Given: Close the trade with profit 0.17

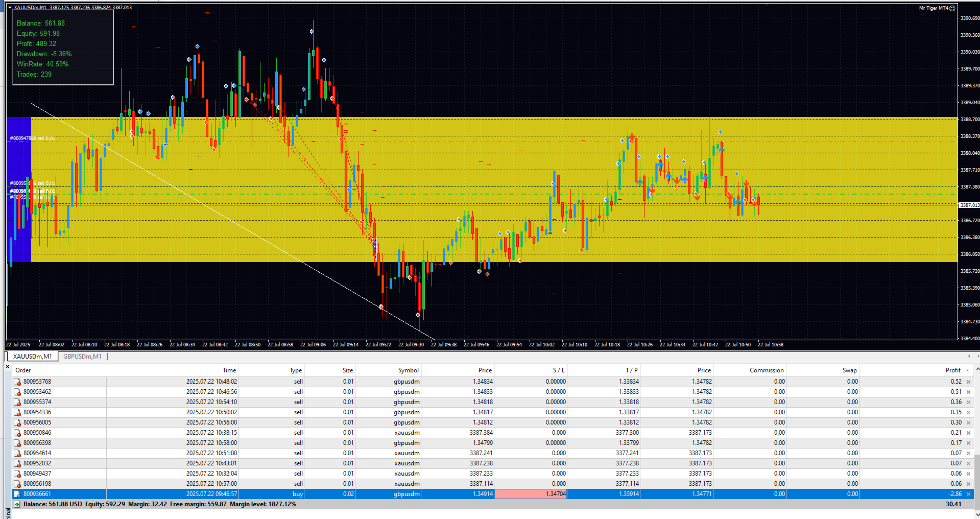Looking at the screenshot, I should [x=968, y=443].
